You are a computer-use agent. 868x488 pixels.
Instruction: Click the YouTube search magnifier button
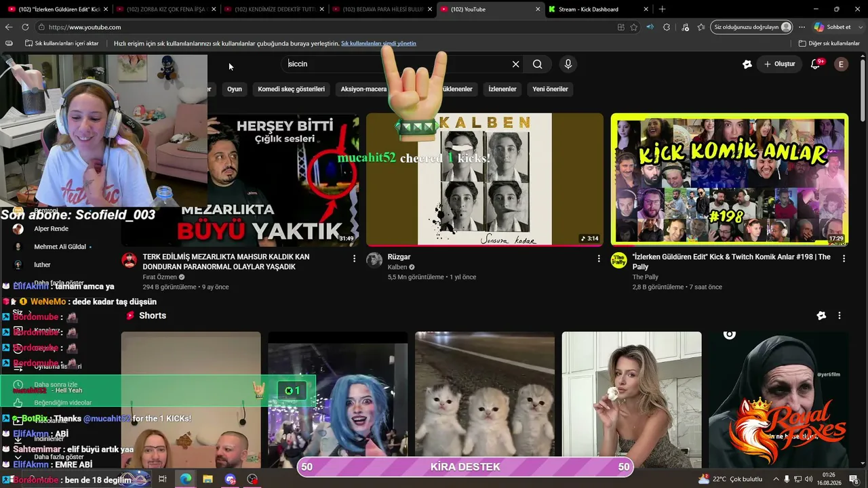[537, 64]
